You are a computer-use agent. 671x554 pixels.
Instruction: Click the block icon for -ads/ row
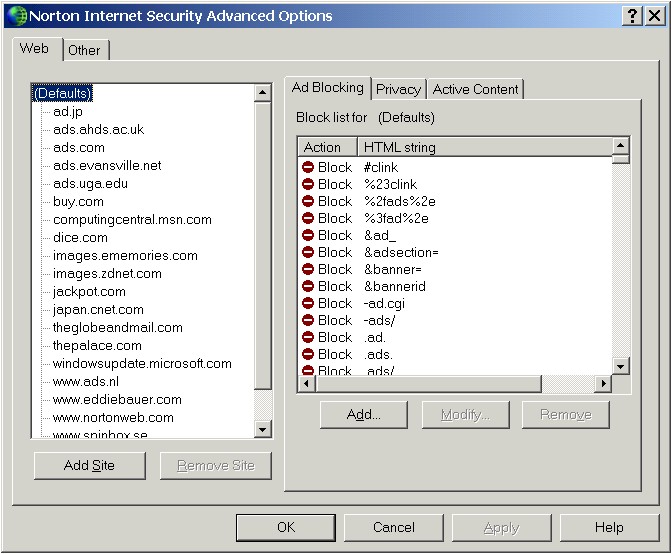[x=308, y=320]
